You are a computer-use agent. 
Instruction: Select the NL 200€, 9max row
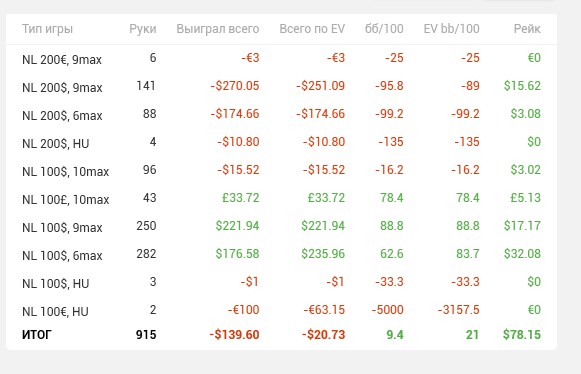point(281,58)
